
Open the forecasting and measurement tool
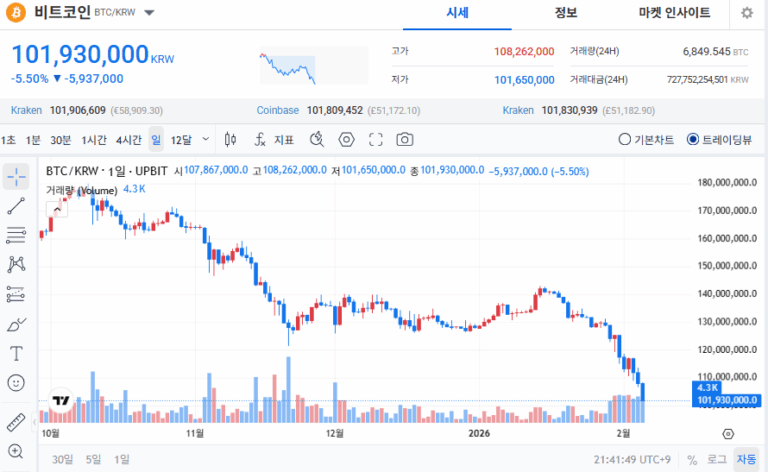(x=16, y=294)
